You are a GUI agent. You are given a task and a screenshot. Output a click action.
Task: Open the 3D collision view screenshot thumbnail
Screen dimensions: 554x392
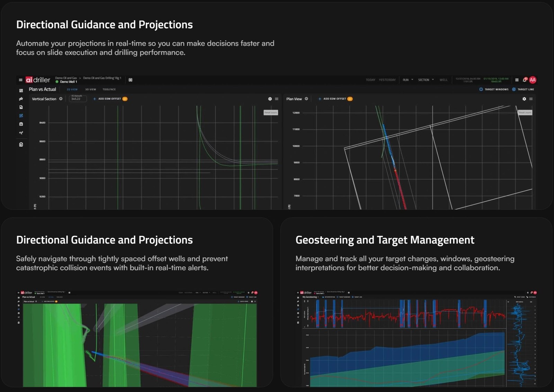click(137, 339)
